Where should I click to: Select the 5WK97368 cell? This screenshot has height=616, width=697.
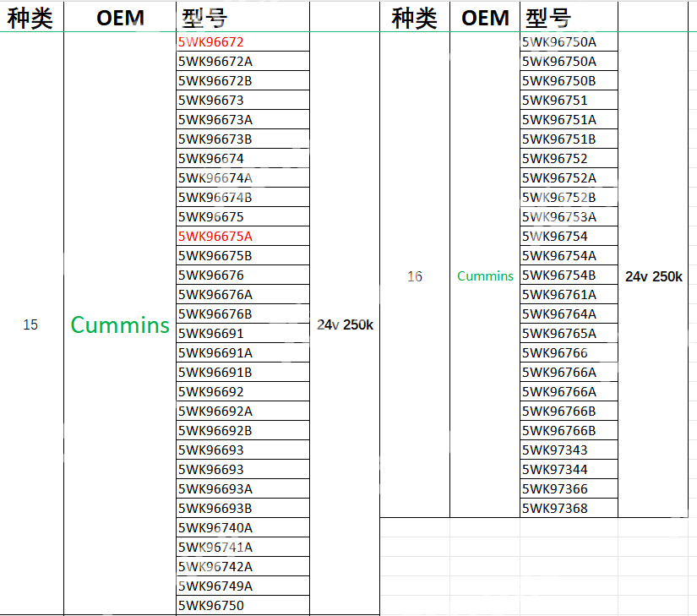tap(569, 508)
